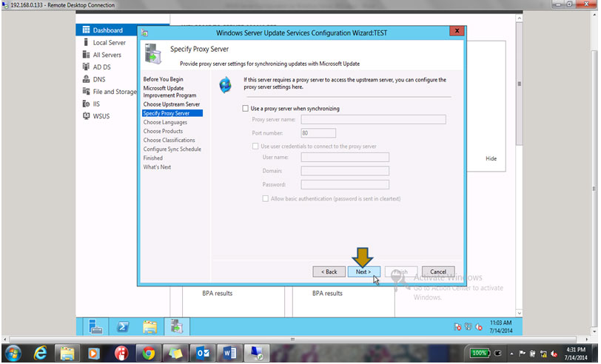Open Outlook from local taskbar
Viewport: 601px width, 364px height.
pyautogui.click(x=203, y=353)
